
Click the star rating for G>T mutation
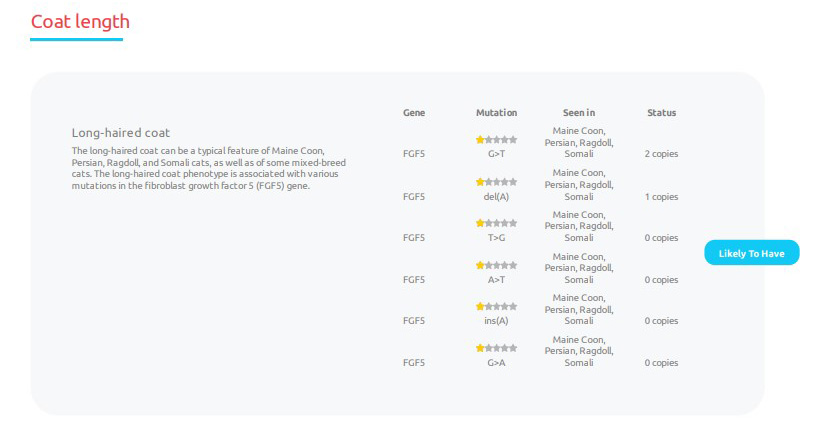tap(496, 140)
